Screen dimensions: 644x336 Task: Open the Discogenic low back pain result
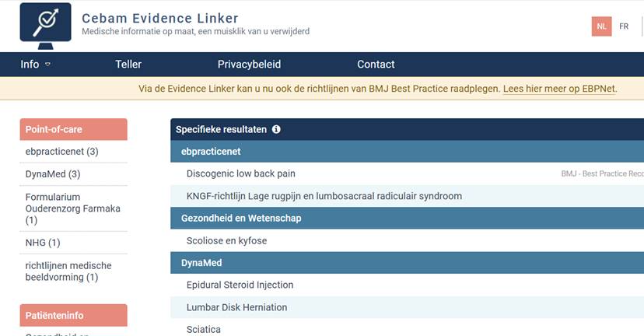point(241,173)
